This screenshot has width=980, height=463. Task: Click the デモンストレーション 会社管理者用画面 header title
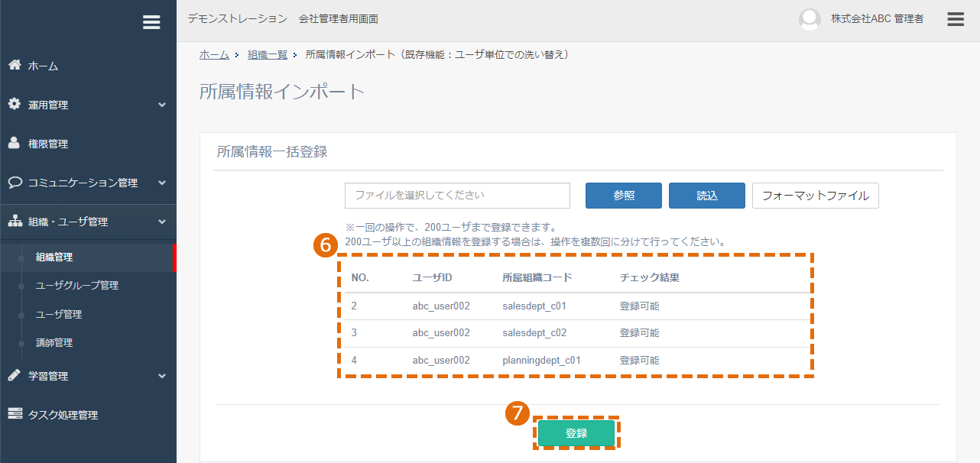point(283,19)
